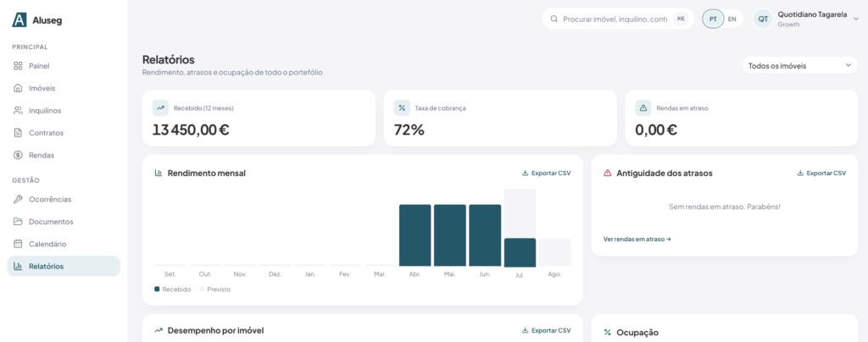868x342 pixels.
Task: Switch language to PT
Action: [713, 19]
